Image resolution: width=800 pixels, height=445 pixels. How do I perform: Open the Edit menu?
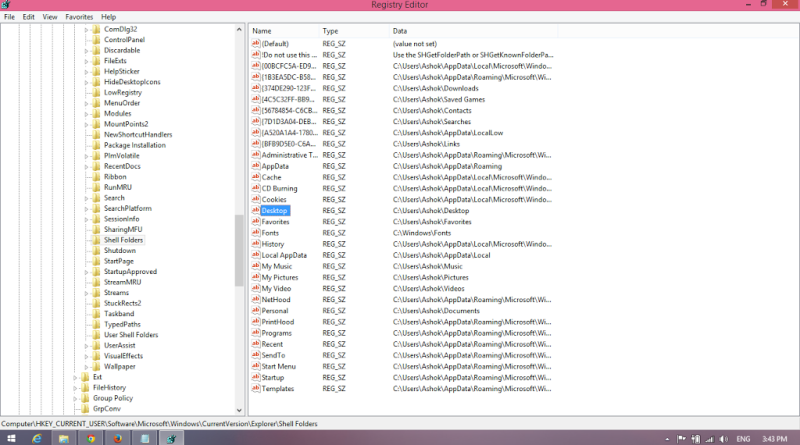tap(28, 17)
